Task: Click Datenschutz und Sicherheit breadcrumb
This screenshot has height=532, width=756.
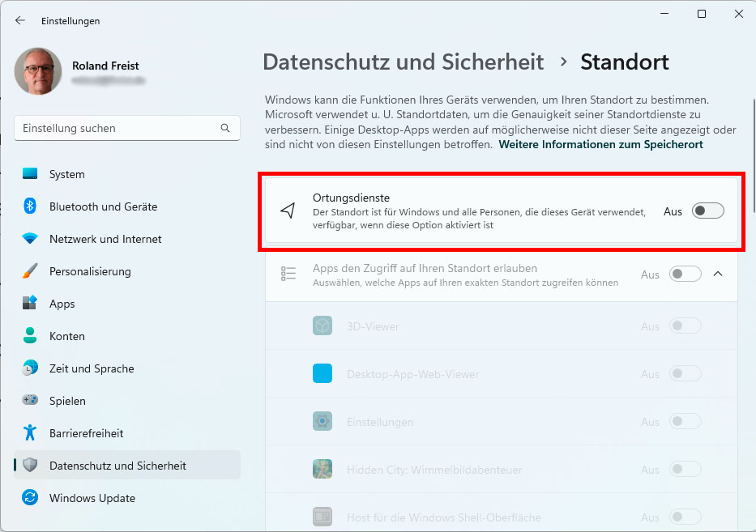Action: pyautogui.click(x=403, y=62)
